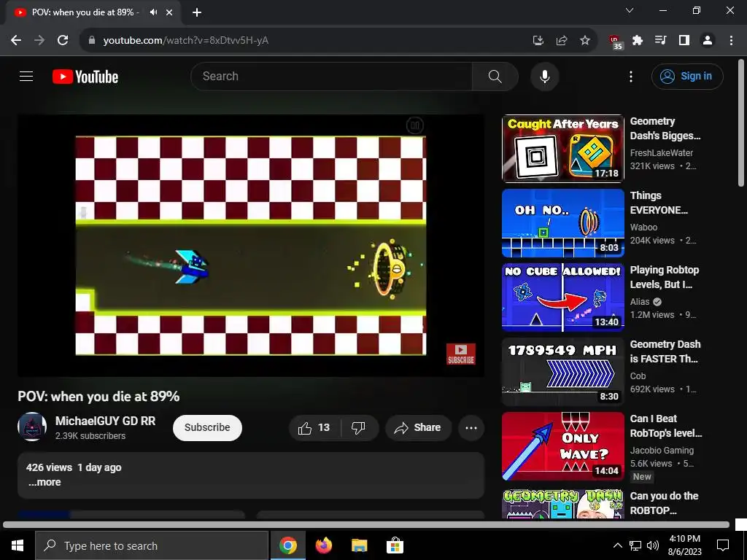Open the ONLY WAVE? video thumbnail
The height and width of the screenshot is (560, 747).
click(x=562, y=446)
